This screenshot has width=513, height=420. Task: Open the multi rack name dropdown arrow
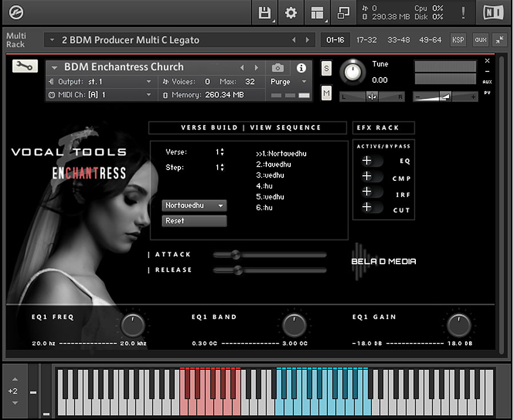tap(52, 40)
